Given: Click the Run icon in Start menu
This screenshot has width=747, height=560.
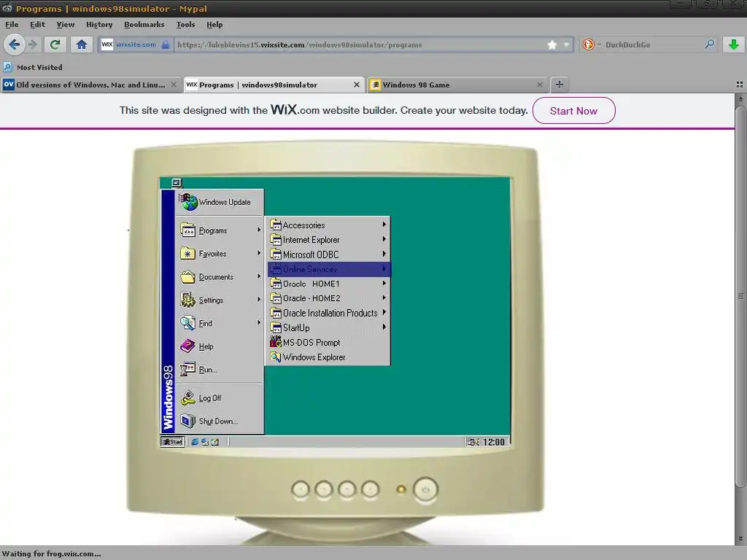Looking at the screenshot, I should pos(187,369).
